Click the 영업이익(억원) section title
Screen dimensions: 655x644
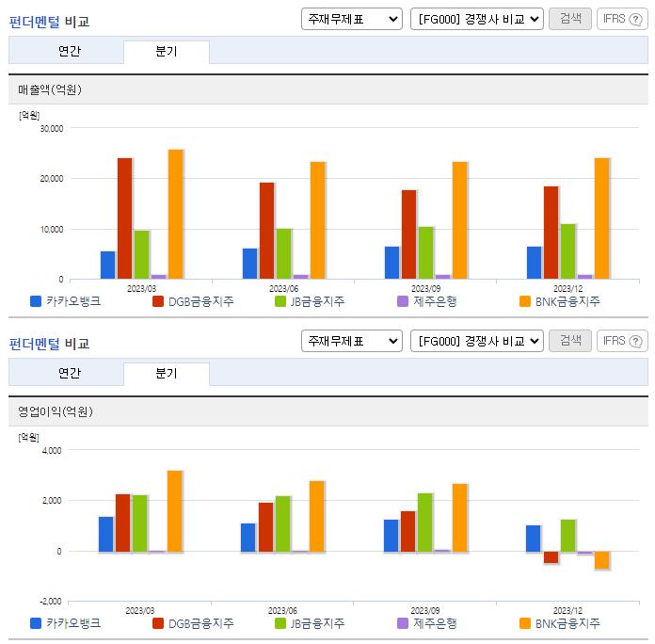(56, 411)
